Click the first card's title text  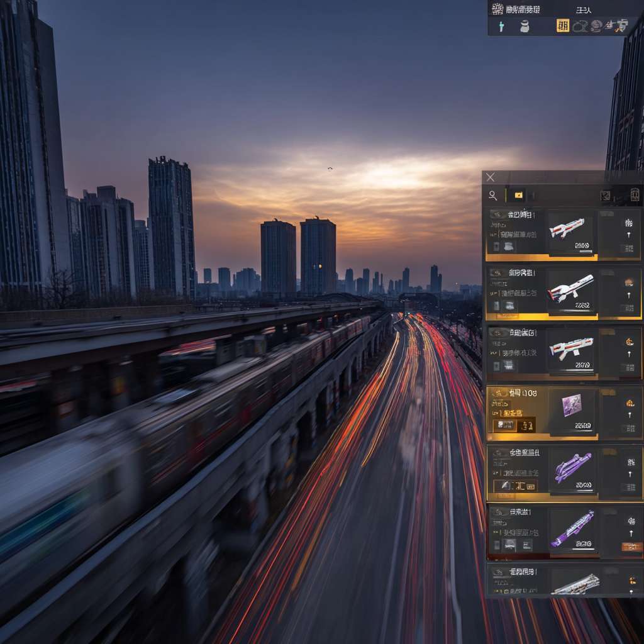pyautogui.click(x=520, y=215)
